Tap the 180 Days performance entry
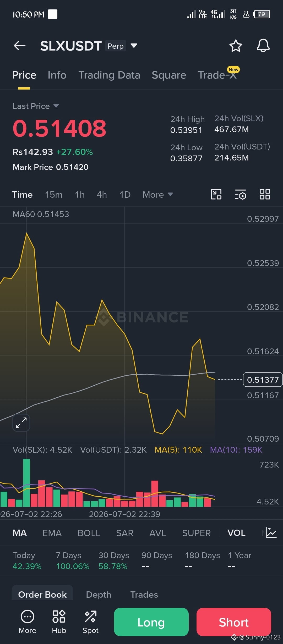Screen dimensions: 283x644 (202, 561)
